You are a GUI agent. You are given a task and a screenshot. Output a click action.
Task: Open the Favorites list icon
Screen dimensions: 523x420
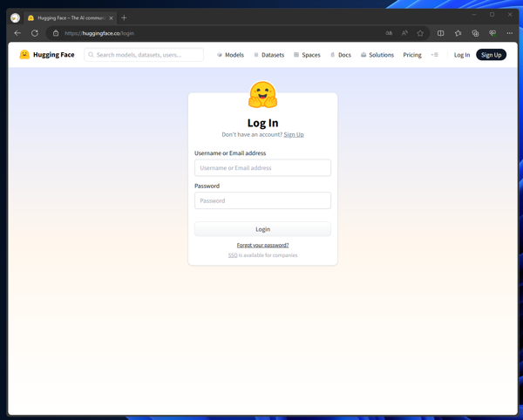[x=458, y=33]
